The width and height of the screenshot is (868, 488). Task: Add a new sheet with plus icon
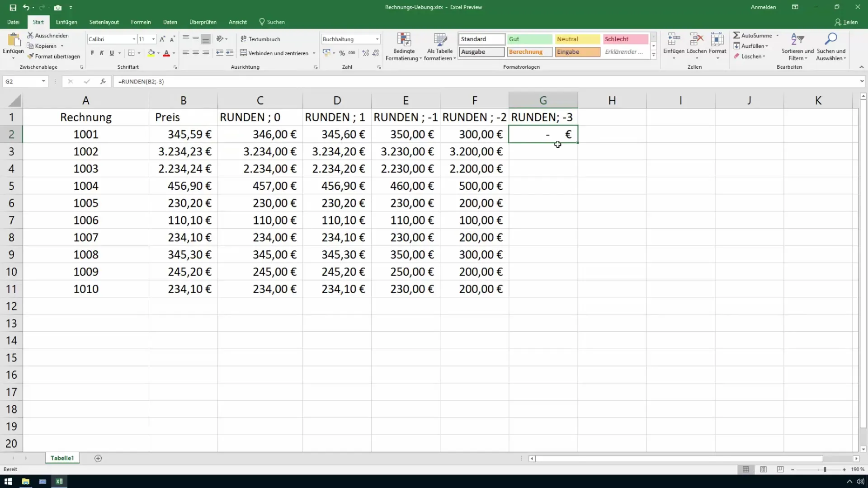tap(98, 458)
